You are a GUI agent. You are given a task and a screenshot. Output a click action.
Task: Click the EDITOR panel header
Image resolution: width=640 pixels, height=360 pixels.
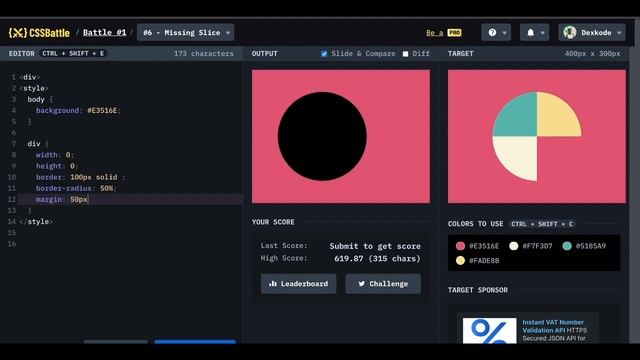tap(22, 53)
